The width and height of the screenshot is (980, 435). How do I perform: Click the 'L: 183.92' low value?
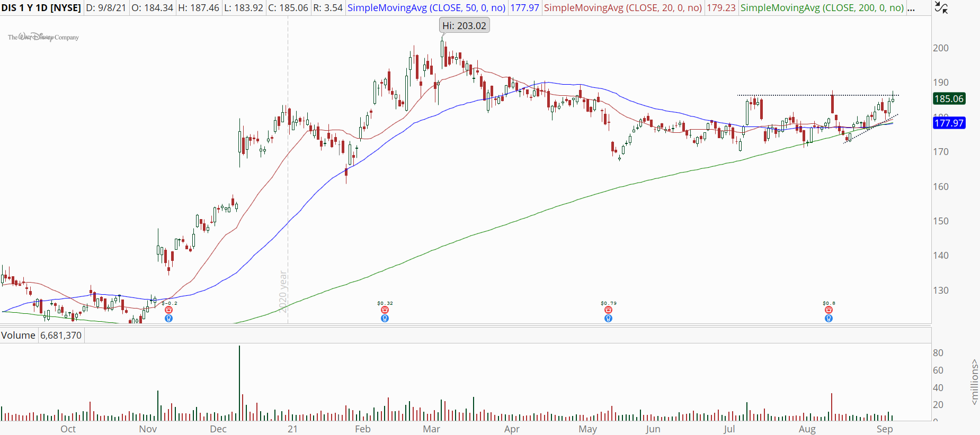244,8
